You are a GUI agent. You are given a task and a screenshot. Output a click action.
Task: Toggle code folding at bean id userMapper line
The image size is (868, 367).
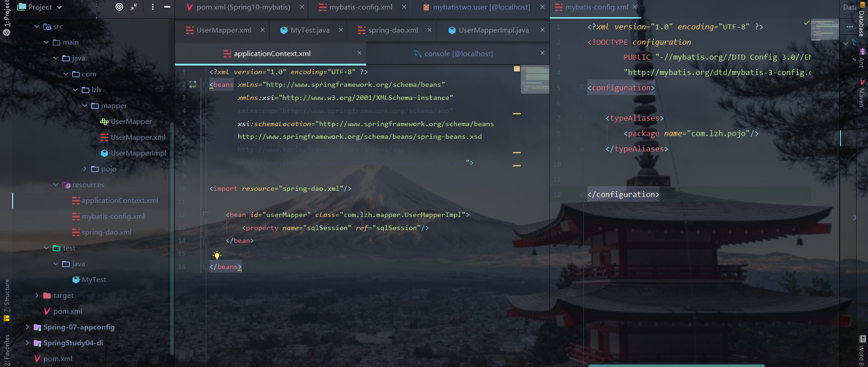click(x=206, y=214)
